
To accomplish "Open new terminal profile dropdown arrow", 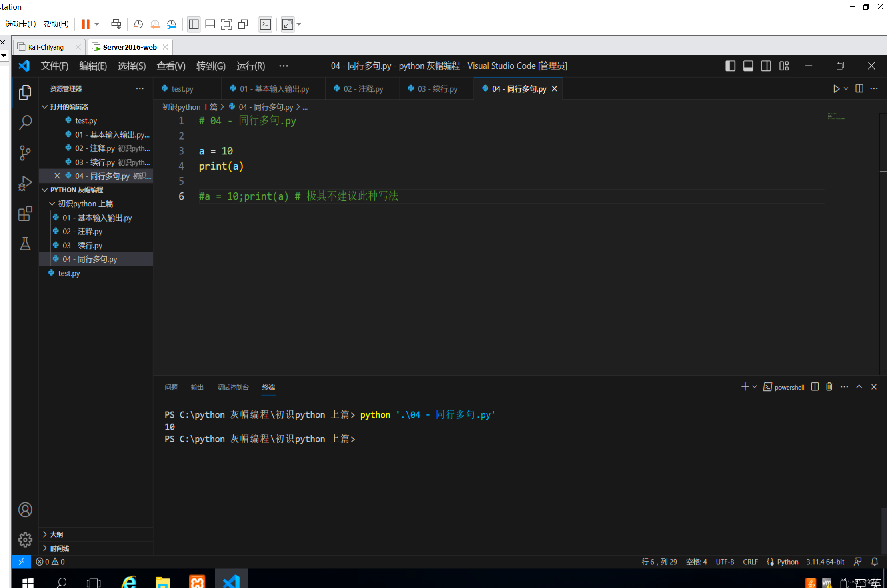I will tap(755, 387).
